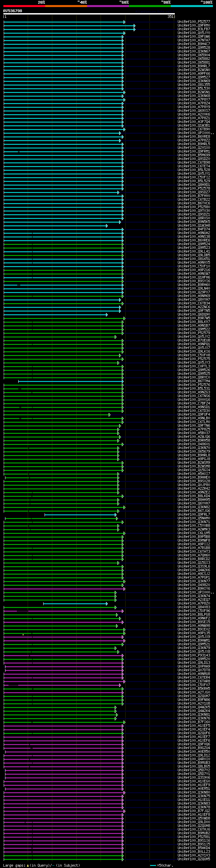This screenshot has height=868, width=216.
Task: Select the UniRef100_A2XEQ7 label
Action: 194,600
